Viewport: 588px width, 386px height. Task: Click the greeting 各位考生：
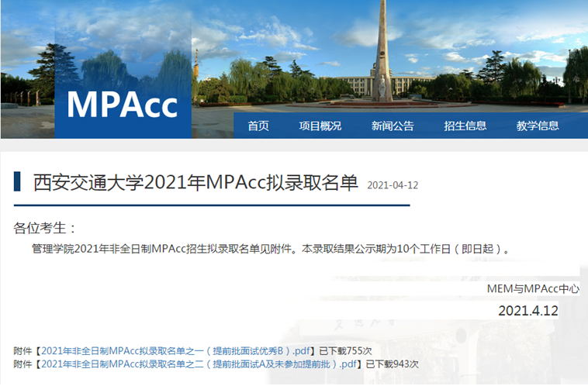[45, 228]
